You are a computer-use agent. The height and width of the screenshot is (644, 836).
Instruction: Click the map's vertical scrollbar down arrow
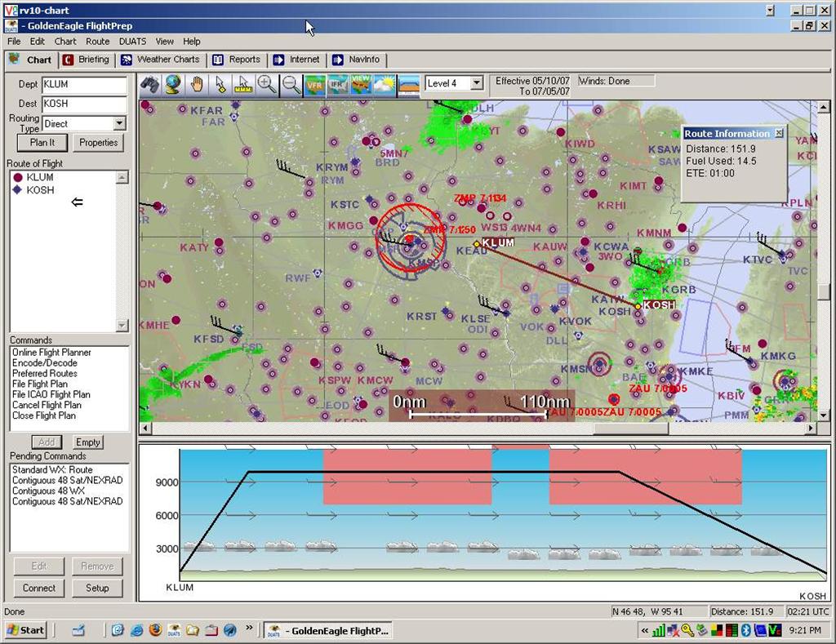pos(824,415)
